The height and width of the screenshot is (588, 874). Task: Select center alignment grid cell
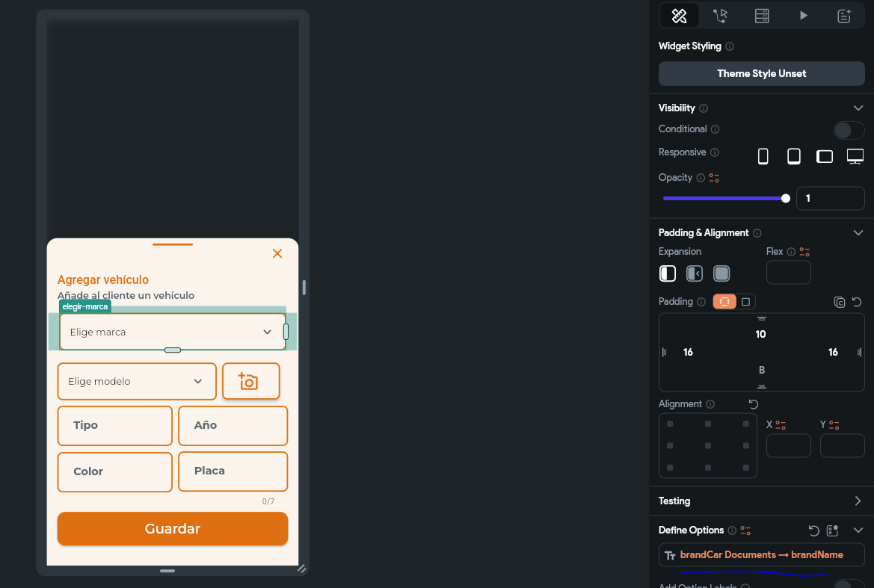point(708,445)
